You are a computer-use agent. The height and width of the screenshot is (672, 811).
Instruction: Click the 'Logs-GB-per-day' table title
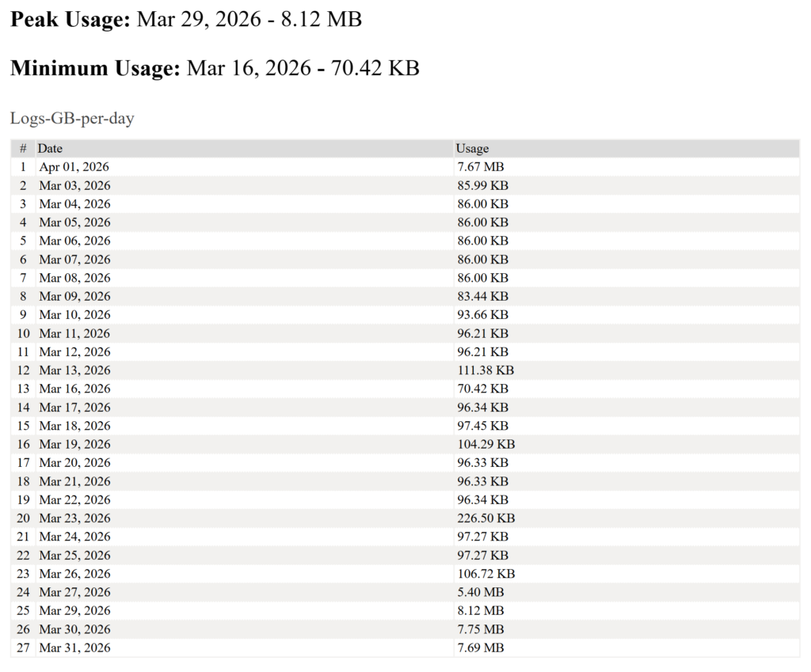point(72,119)
